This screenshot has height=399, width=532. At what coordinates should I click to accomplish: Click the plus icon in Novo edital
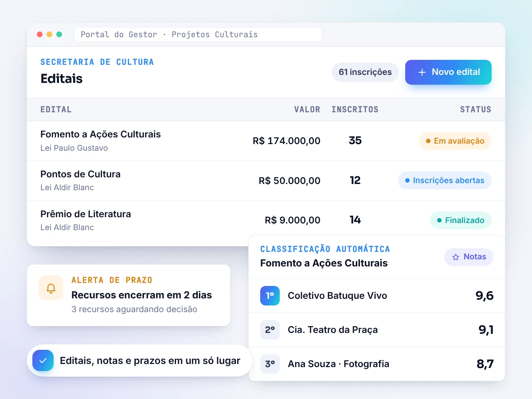[x=422, y=72]
